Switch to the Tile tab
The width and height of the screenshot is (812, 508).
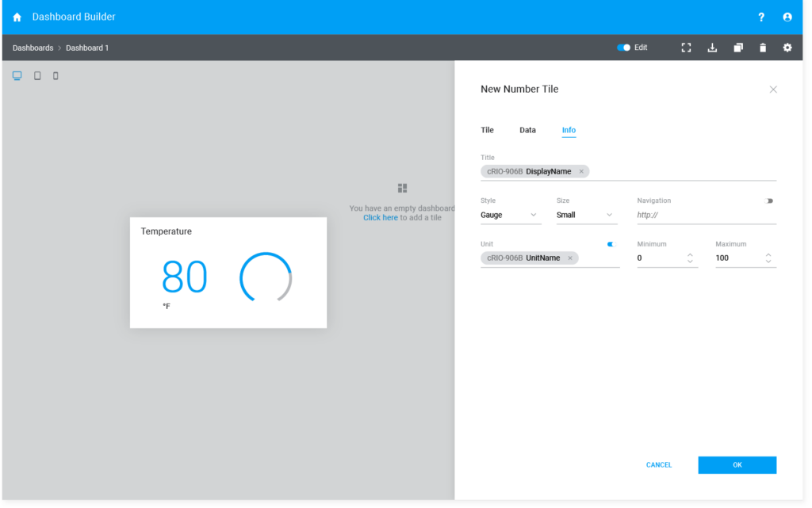point(487,130)
